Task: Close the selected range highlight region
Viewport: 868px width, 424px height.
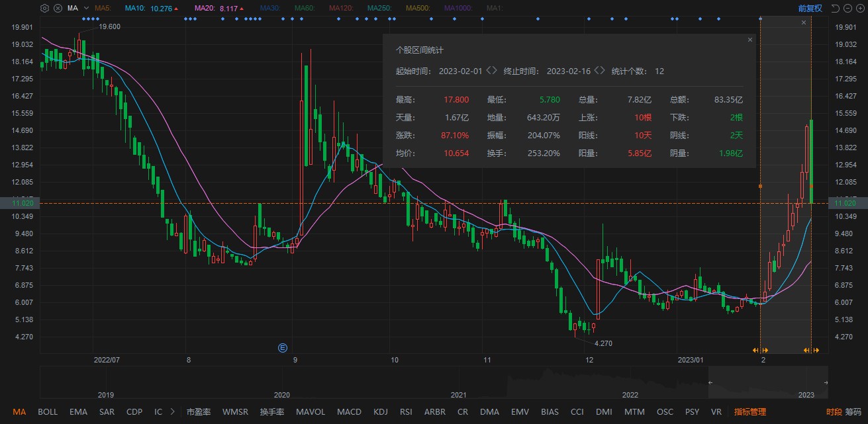Action: pyautogui.click(x=804, y=22)
